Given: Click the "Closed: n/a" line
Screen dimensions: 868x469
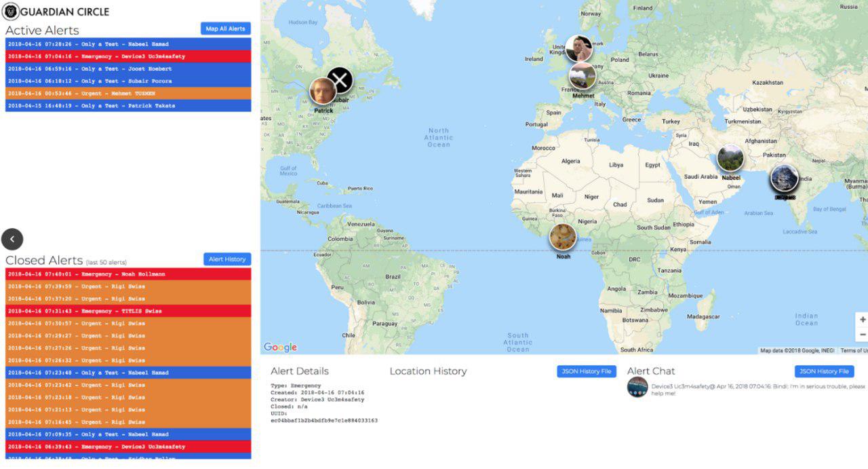Looking at the screenshot, I should pos(289,406).
